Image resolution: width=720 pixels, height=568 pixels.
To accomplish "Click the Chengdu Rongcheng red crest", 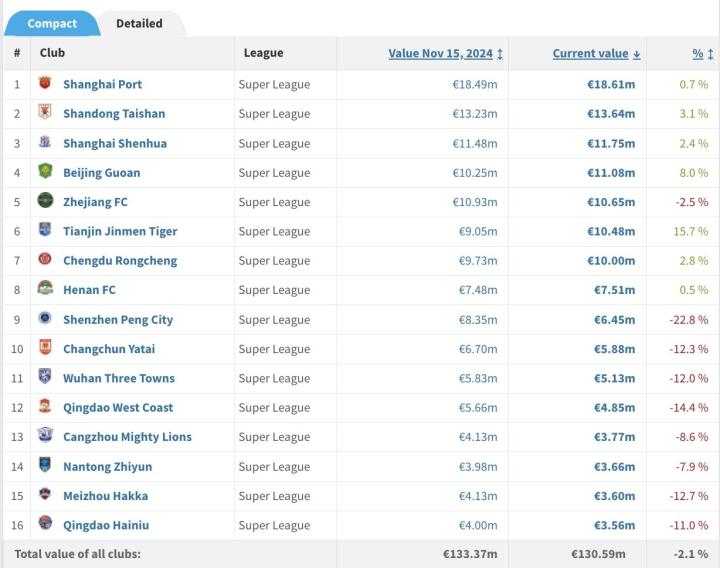I will (45, 260).
